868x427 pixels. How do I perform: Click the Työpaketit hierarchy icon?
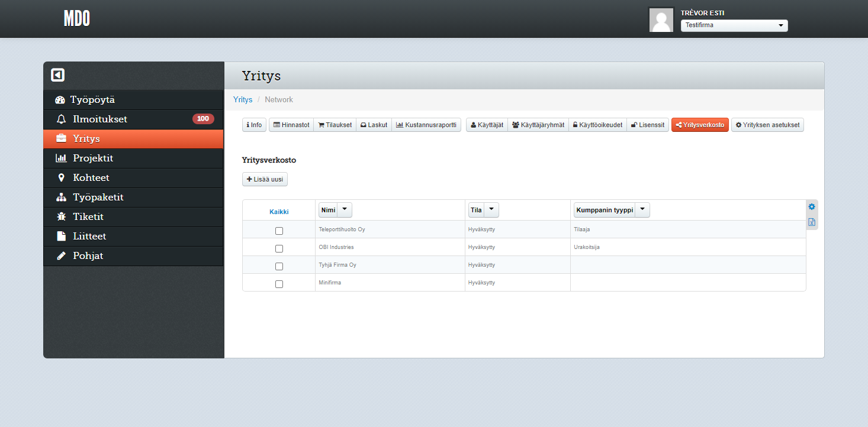[x=61, y=198]
